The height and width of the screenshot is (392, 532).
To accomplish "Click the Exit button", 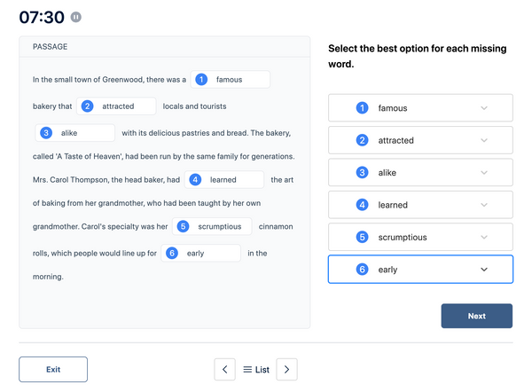I will (53, 369).
